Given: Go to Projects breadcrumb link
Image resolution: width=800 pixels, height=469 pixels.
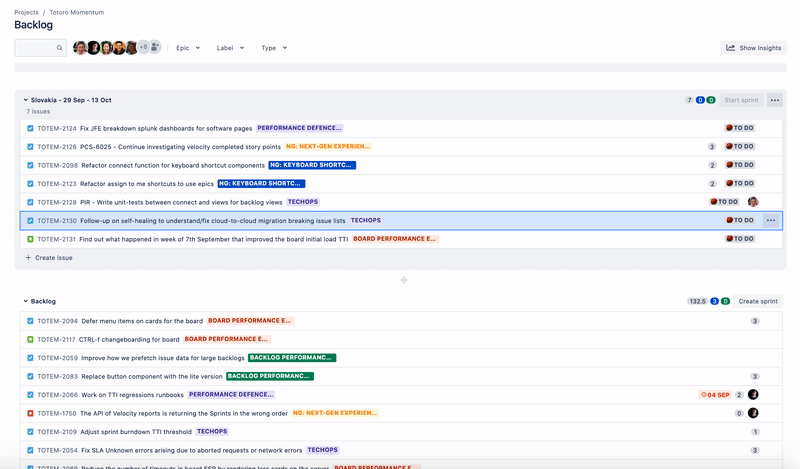Looking at the screenshot, I should point(26,12).
